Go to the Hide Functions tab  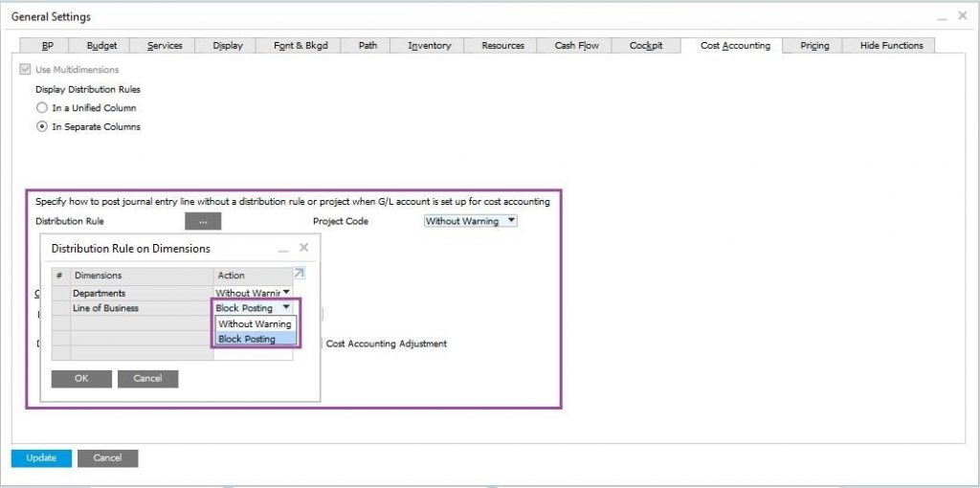tap(891, 45)
